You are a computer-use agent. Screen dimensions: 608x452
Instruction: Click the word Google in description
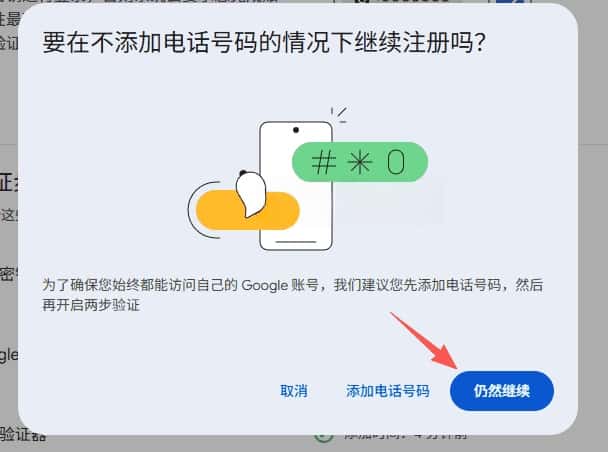tap(264, 286)
